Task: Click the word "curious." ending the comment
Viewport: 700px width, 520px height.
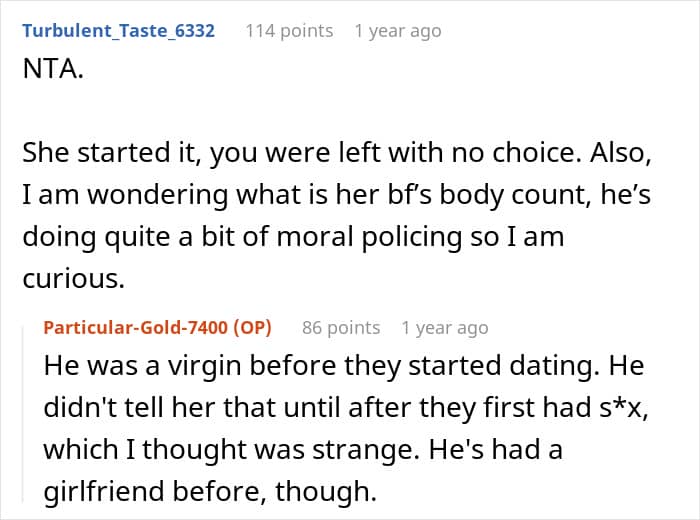Action: tap(72, 280)
